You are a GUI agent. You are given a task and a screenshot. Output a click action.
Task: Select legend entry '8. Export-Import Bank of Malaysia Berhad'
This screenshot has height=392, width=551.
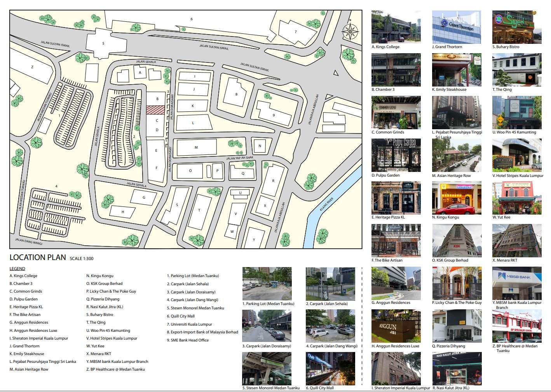202,332
